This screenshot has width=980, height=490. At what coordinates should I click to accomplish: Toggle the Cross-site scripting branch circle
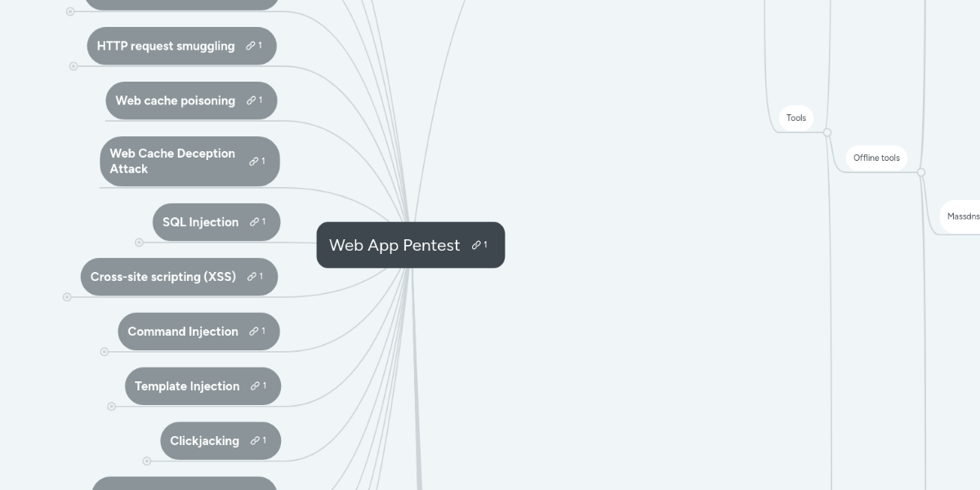(68, 297)
